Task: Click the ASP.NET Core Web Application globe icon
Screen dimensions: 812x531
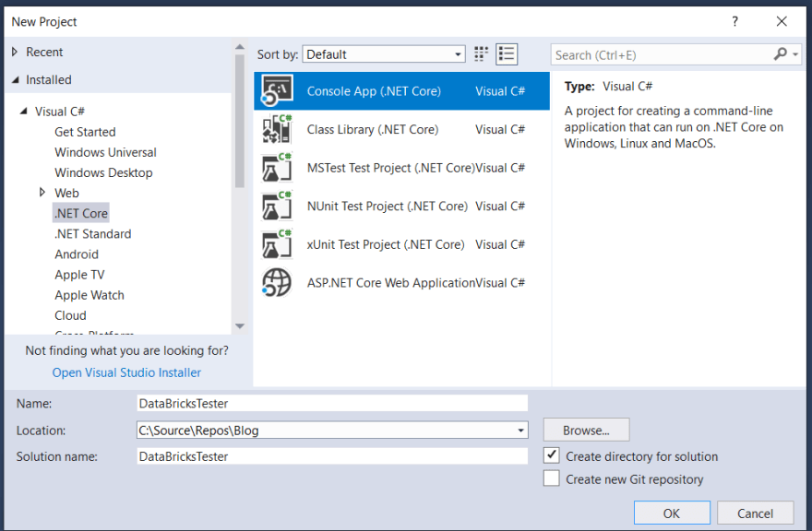Action: [x=277, y=283]
